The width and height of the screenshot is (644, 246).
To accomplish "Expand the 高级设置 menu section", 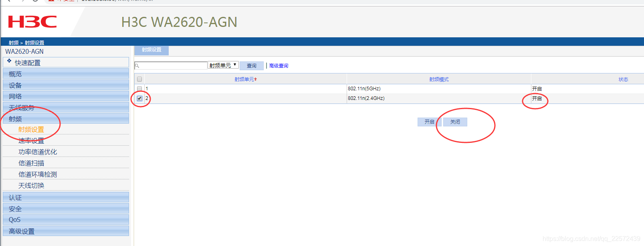I will [x=66, y=231].
